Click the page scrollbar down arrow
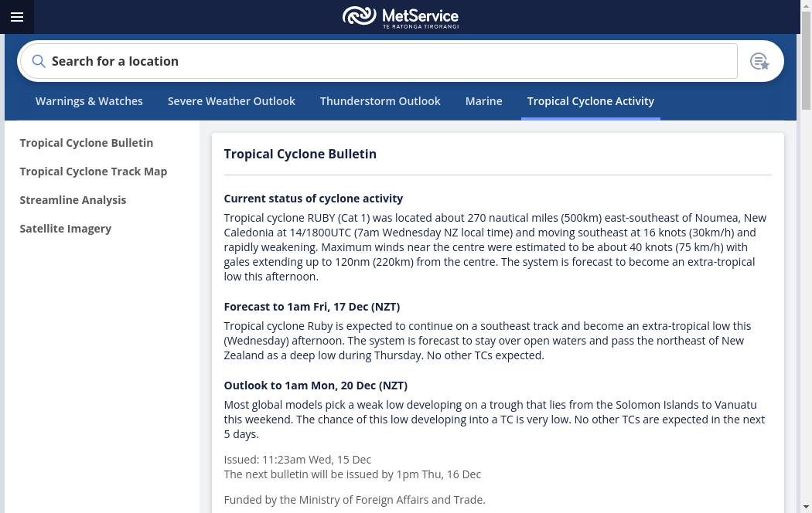Viewport: 812px width, 513px height. point(806,508)
